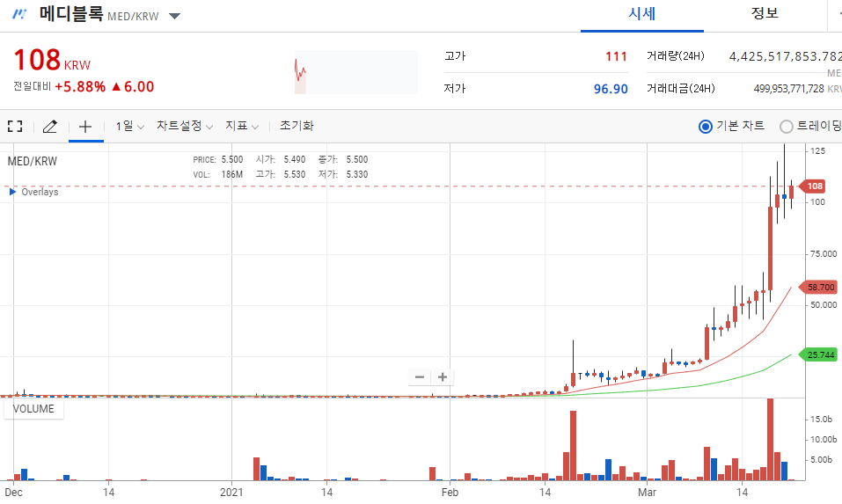This screenshot has width=842, height=504.
Task: Click the 108 KRW headline price
Action: (52, 60)
